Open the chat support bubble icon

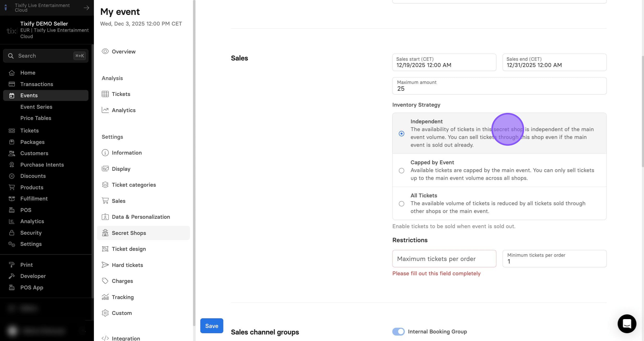point(627,324)
